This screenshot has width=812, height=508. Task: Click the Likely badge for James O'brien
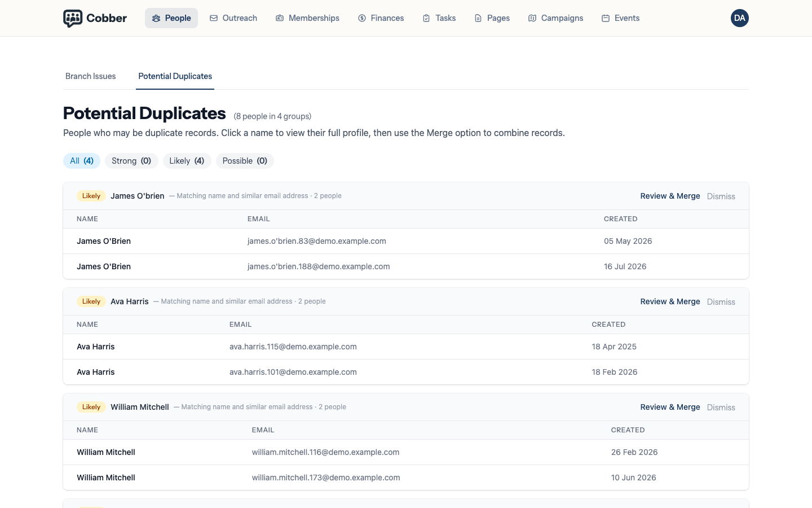tap(91, 196)
